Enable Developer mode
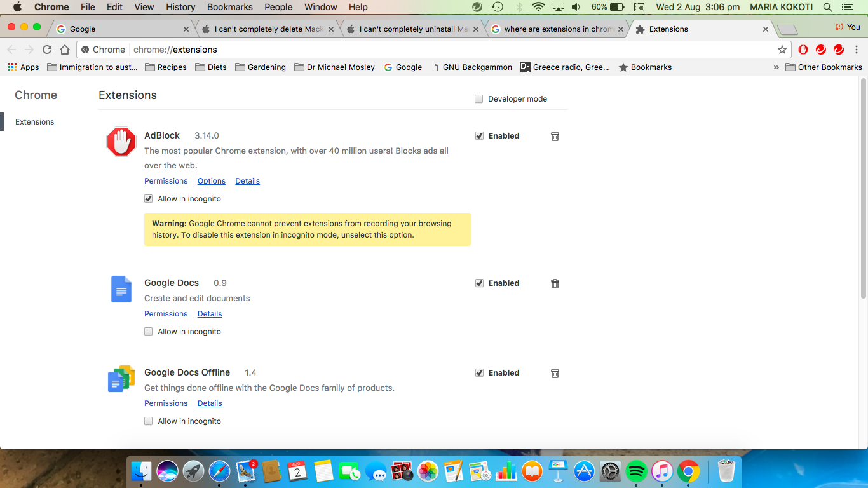Image resolution: width=868 pixels, height=488 pixels. [x=478, y=99]
